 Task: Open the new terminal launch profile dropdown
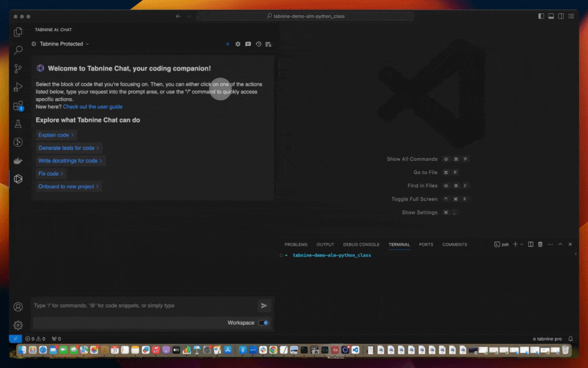point(522,244)
